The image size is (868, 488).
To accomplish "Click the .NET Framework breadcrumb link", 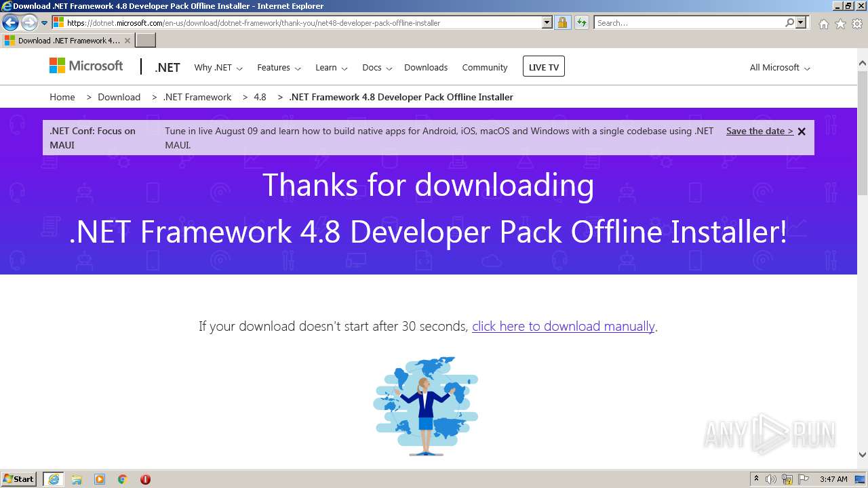I will coord(197,97).
